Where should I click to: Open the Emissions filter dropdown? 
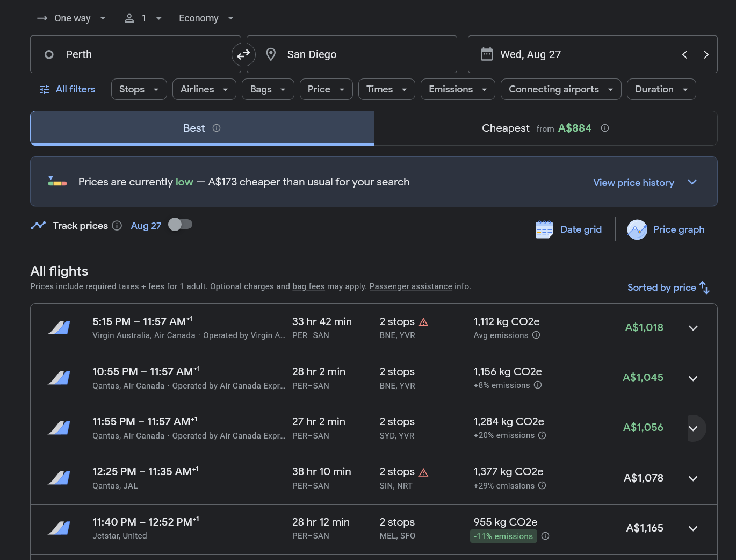tap(458, 89)
